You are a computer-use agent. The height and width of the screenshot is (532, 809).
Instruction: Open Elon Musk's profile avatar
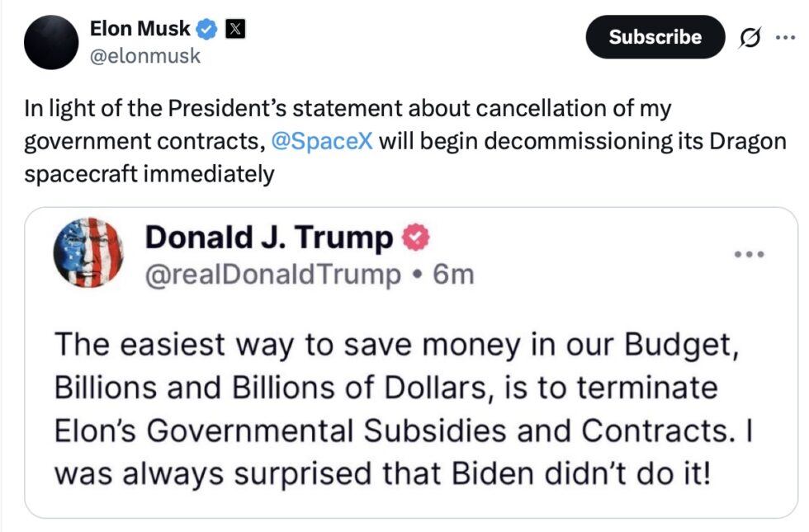coord(50,42)
